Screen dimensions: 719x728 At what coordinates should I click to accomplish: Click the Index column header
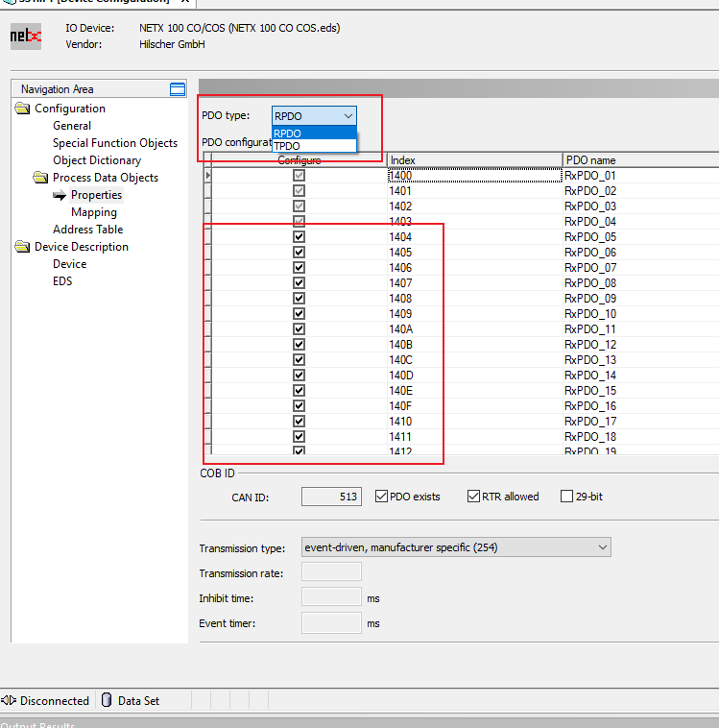click(475, 160)
